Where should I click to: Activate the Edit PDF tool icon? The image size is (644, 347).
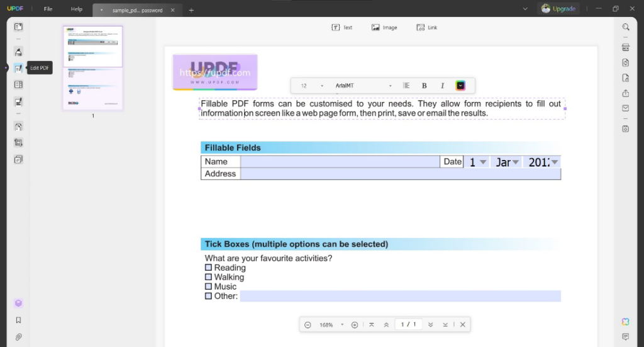[x=18, y=68]
